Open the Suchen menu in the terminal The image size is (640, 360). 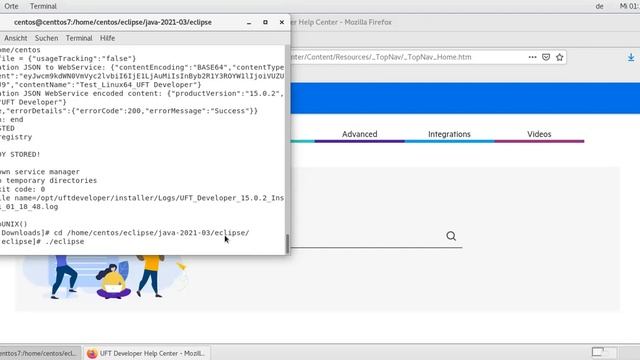[47, 38]
